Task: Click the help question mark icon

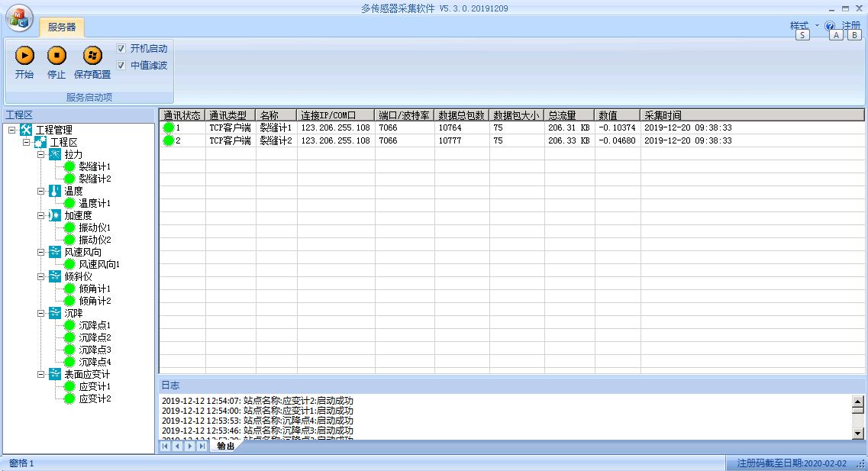Action: (x=830, y=26)
